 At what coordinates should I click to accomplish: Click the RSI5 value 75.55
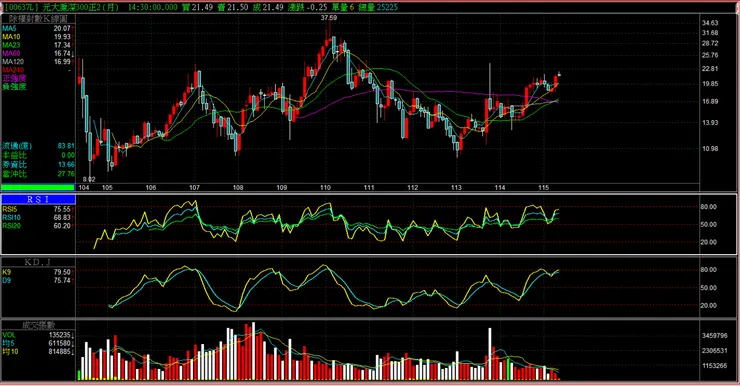[x=61, y=209]
